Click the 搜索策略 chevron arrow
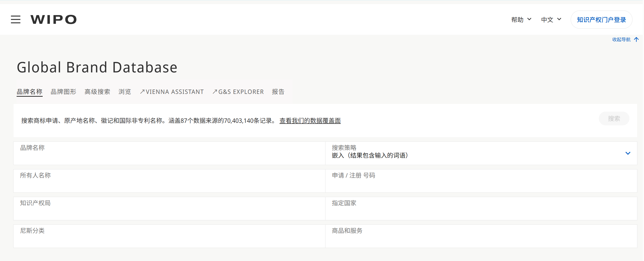644x261 pixels. (628, 153)
